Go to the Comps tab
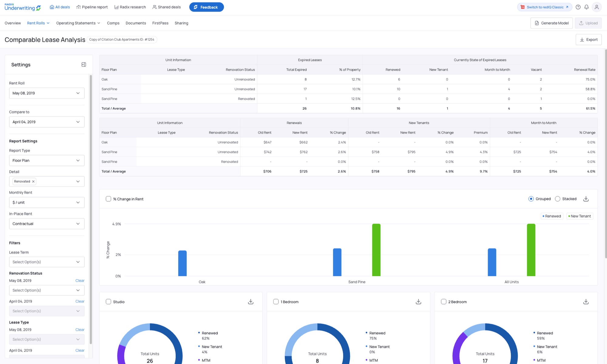This screenshot has width=607, height=364. [x=113, y=23]
